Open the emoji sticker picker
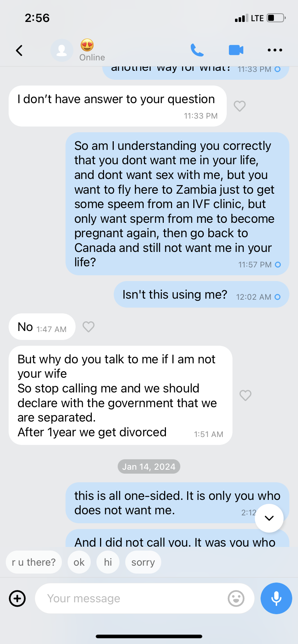This screenshot has height=644, width=298. (236, 598)
